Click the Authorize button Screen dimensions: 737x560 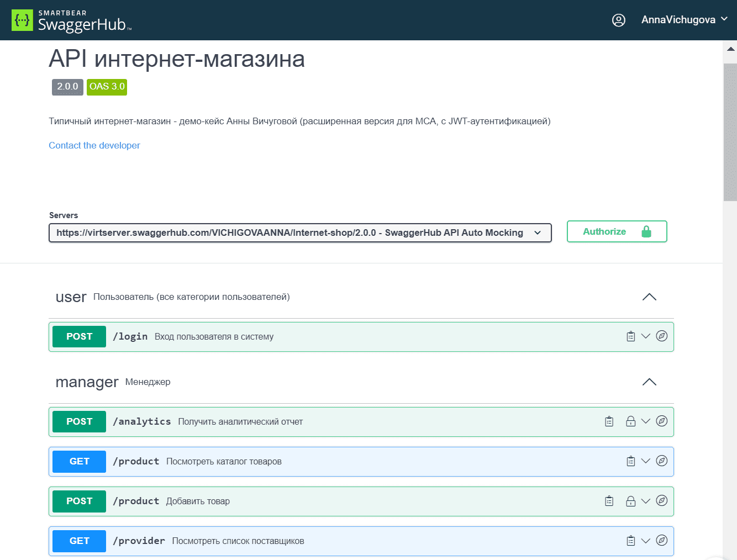click(617, 231)
